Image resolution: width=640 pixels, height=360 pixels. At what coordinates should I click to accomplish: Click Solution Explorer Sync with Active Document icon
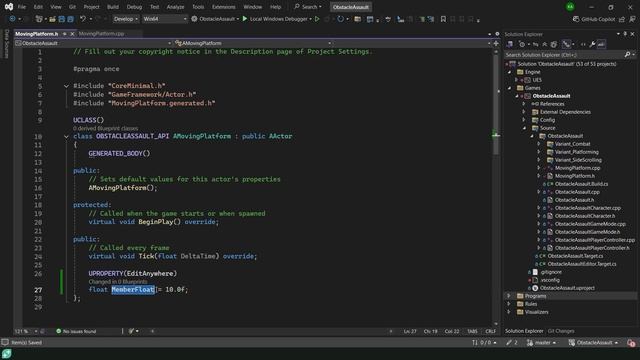point(536,44)
